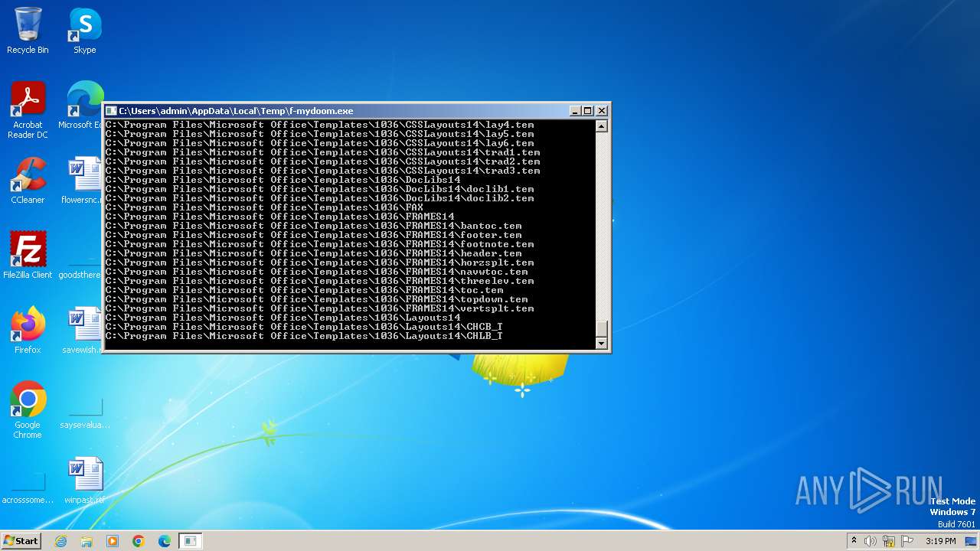Launch Firefox from the desktop
This screenshot has height=551, width=980.
28,330
